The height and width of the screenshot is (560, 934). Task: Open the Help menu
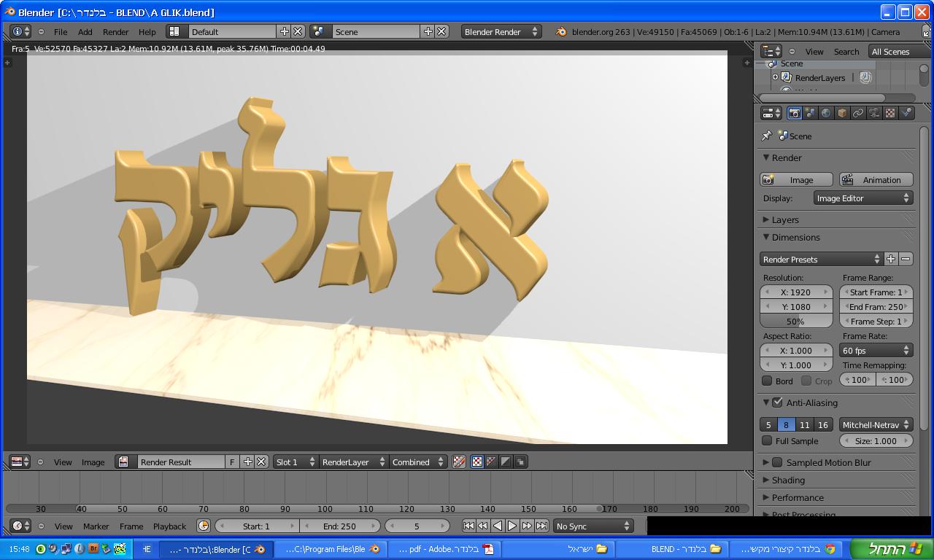(147, 31)
